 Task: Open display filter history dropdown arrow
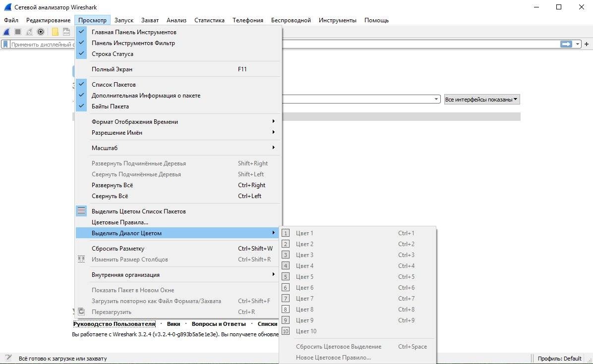578,44
